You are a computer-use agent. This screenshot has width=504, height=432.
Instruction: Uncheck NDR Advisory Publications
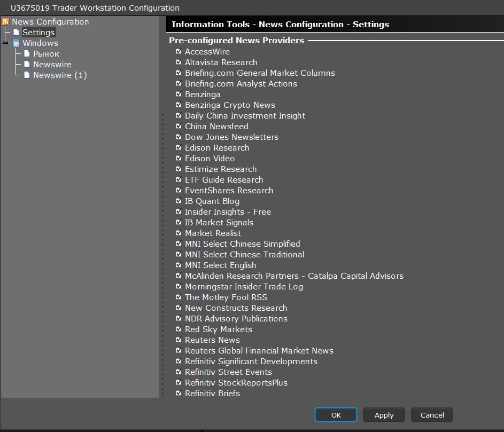(x=179, y=318)
